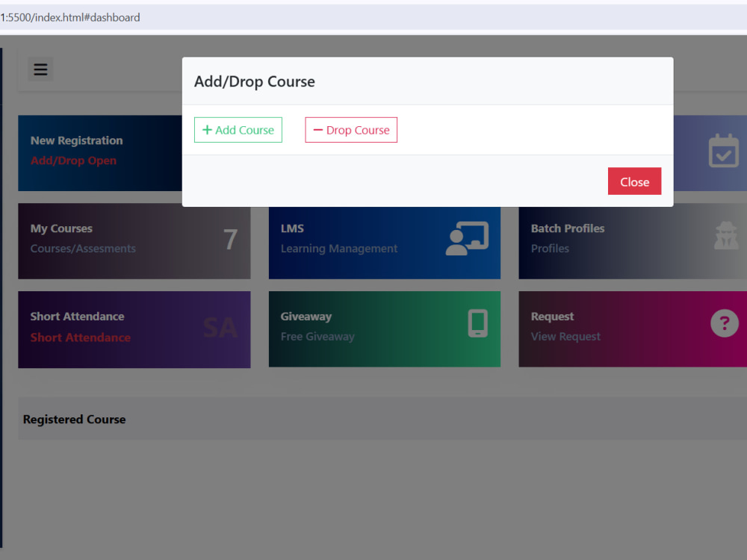Close the Add/Drop Course dialog

tap(634, 181)
